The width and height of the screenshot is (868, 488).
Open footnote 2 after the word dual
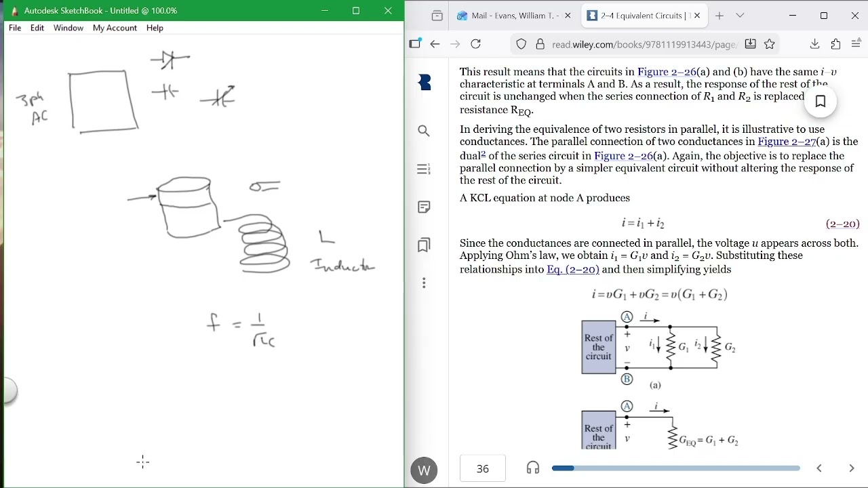[x=484, y=154]
